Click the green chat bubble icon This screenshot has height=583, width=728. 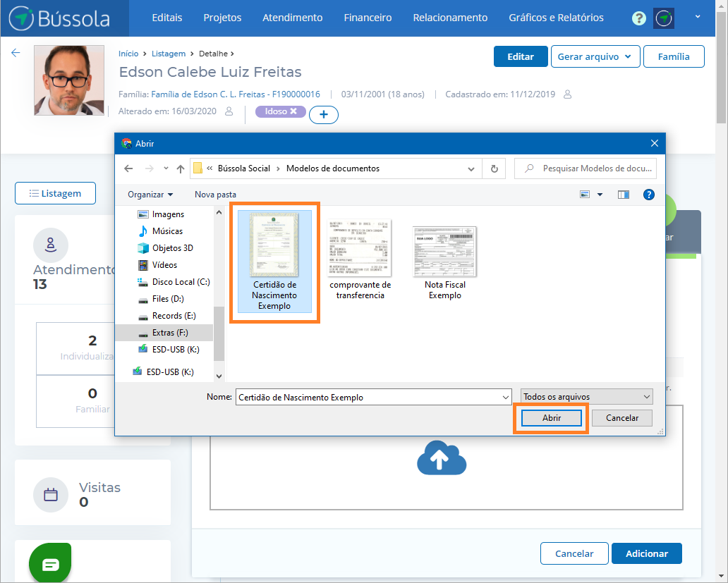(x=51, y=565)
